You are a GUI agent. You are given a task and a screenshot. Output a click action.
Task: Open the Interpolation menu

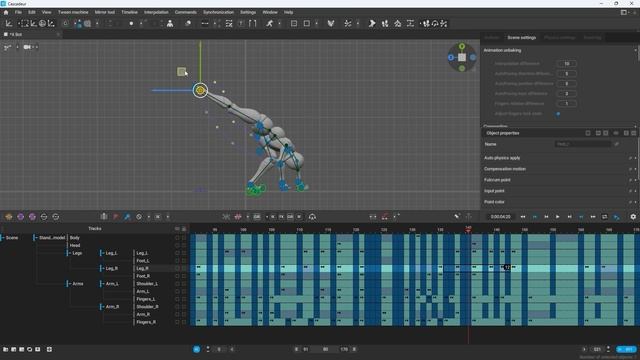tap(156, 12)
